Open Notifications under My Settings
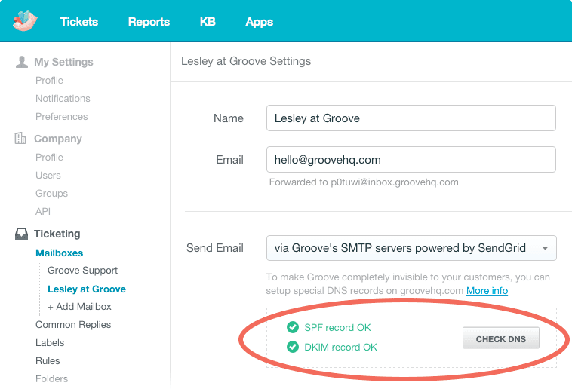Viewport: 572px width, 392px height. (x=63, y=99)
